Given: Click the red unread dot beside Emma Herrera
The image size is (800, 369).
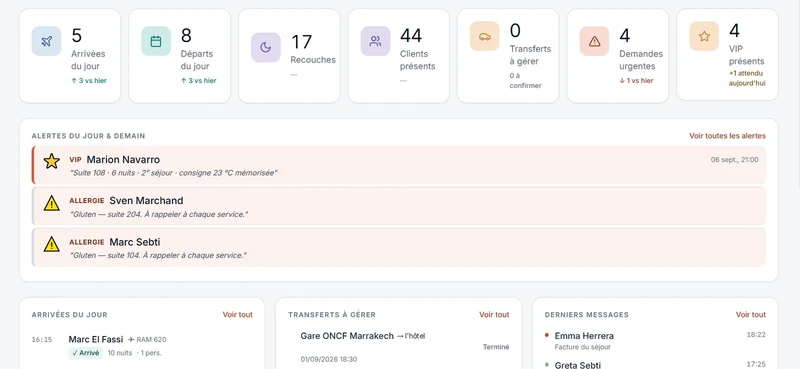Looking at the screenshot, I should pos(547,335).
